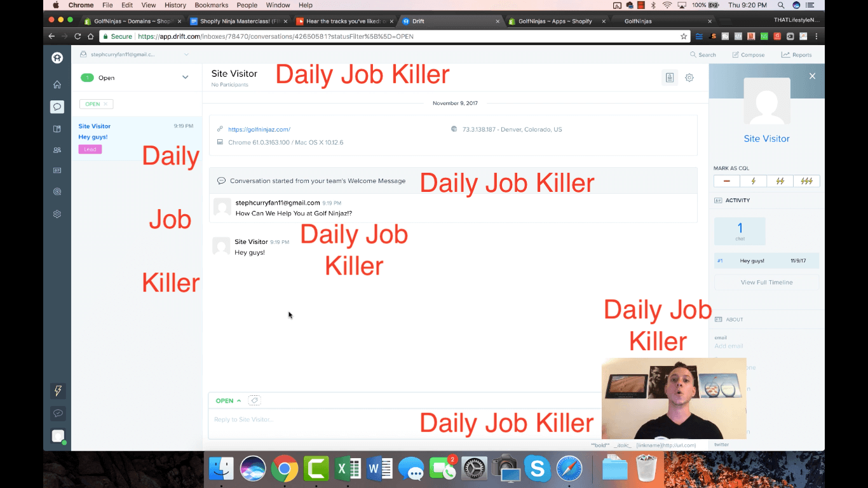Screen dimensions: 868x488
Task: Switch to GolfNinjas Apps Shopify tab
Action: coord(557,21)
